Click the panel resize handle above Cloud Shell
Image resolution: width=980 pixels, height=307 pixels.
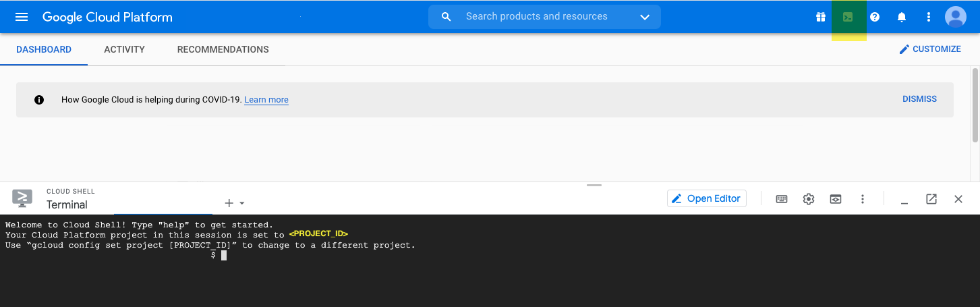click(594, 185)
